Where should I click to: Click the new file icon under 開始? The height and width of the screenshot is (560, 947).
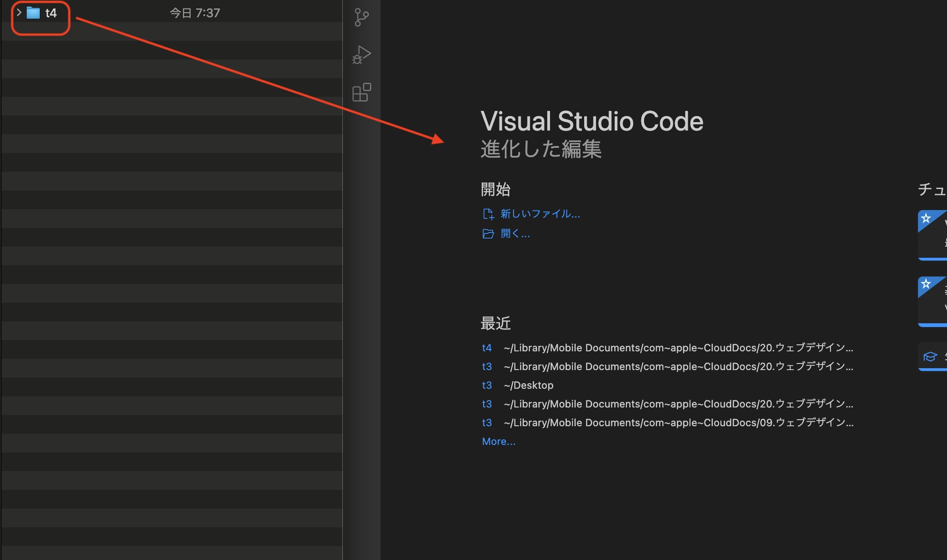point(488,214)
